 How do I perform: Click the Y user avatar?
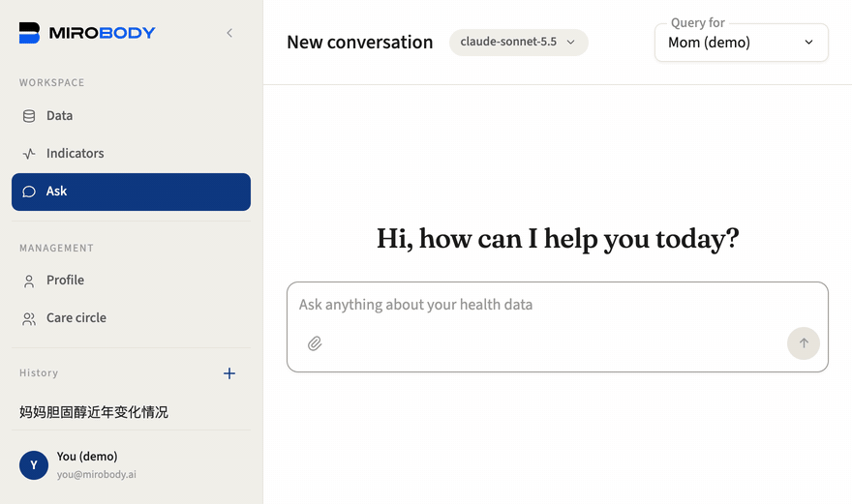pyautogui.click(x=34, y=465)
